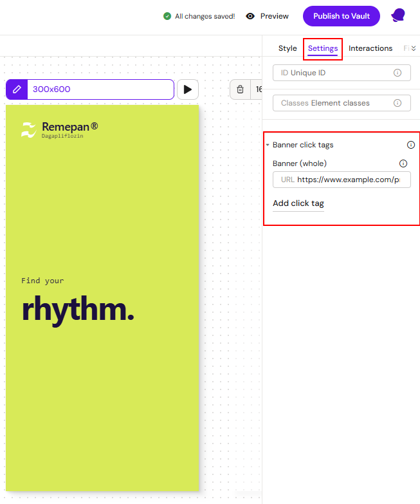Click the info icon in Classes field
Screen dimensions: 420x504
[397, 103]
